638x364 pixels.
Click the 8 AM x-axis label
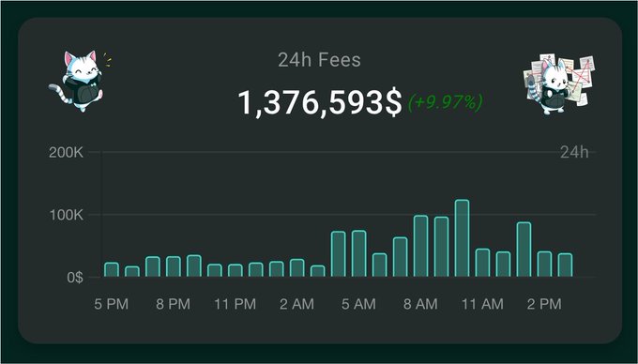420,304
